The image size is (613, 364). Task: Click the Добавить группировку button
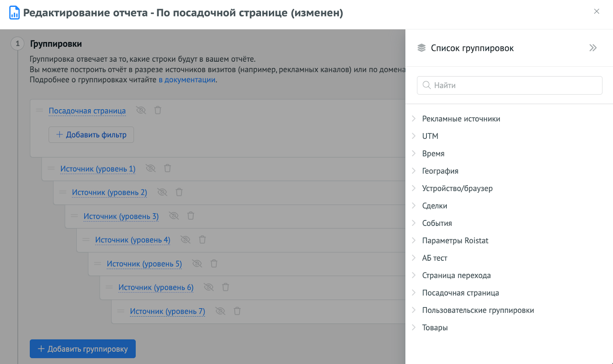coord(82,348)
